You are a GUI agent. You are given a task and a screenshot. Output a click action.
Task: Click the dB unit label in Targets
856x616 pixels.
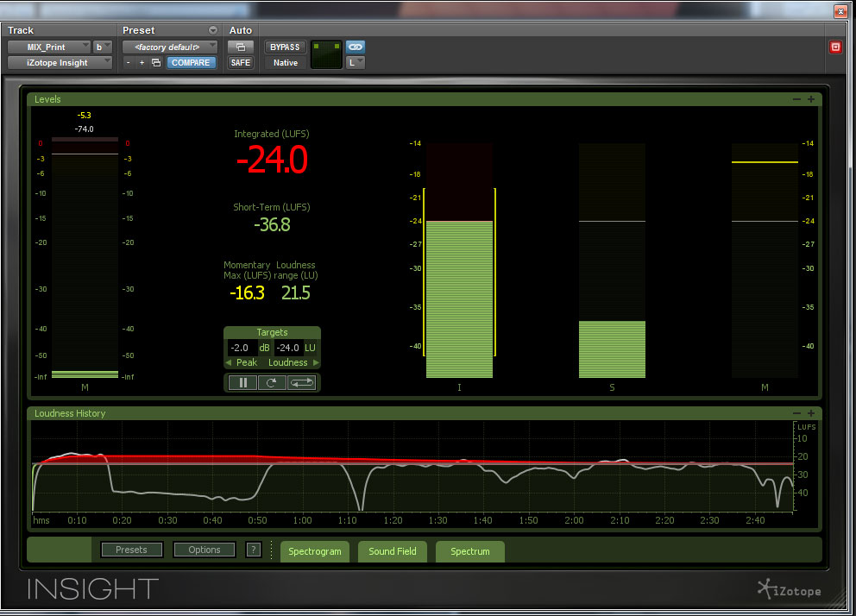tap(264, 348)
